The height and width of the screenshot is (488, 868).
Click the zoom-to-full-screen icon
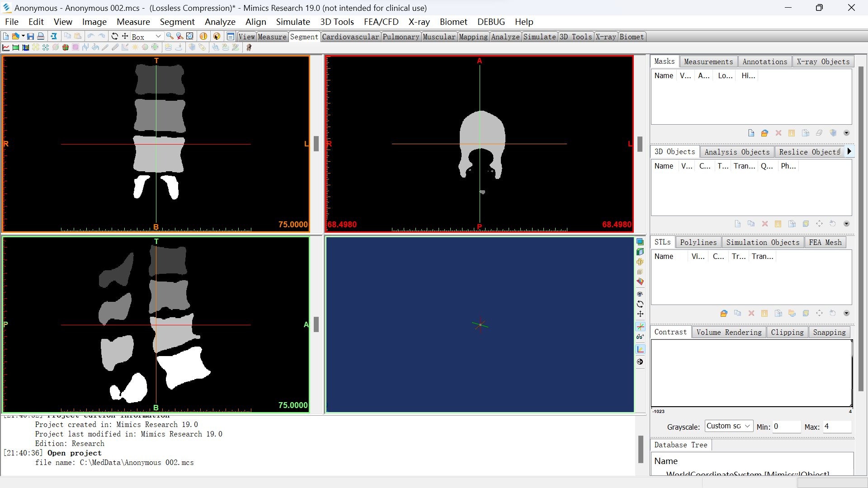190,37
